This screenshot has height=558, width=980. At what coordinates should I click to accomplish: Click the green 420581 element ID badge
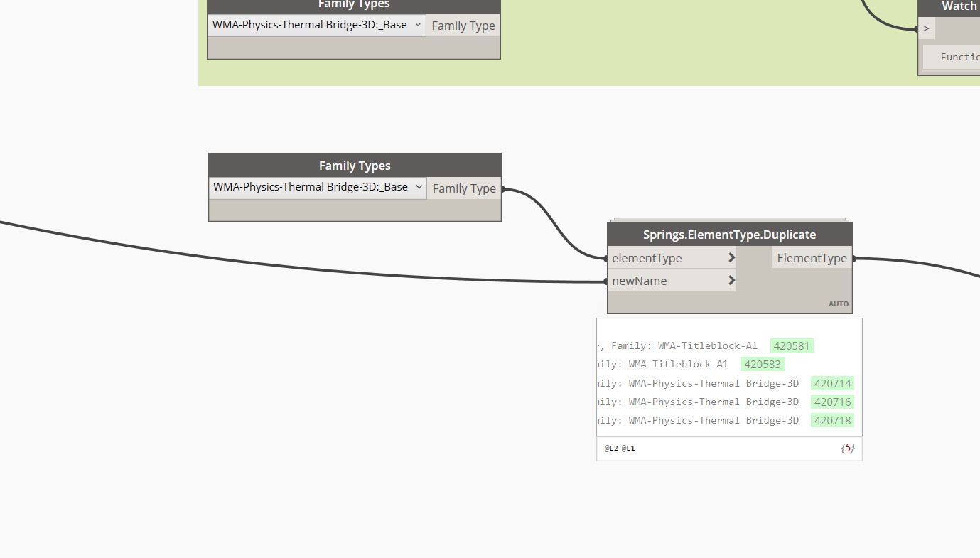coord(791,345)
